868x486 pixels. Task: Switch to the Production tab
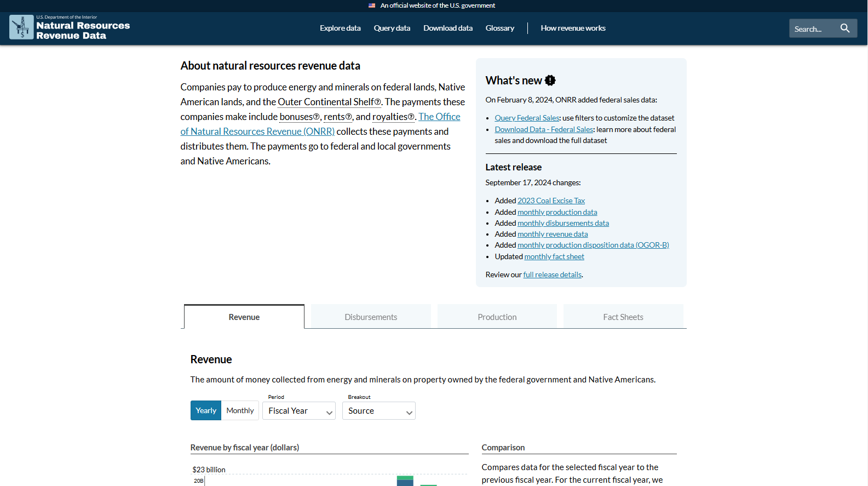pyautogui.click(x=497, y=317)
